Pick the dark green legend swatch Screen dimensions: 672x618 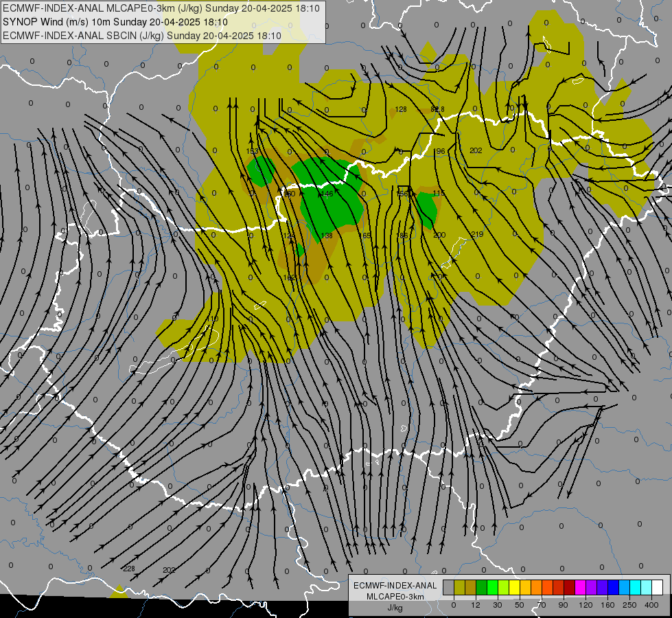(x=482, y=588)
